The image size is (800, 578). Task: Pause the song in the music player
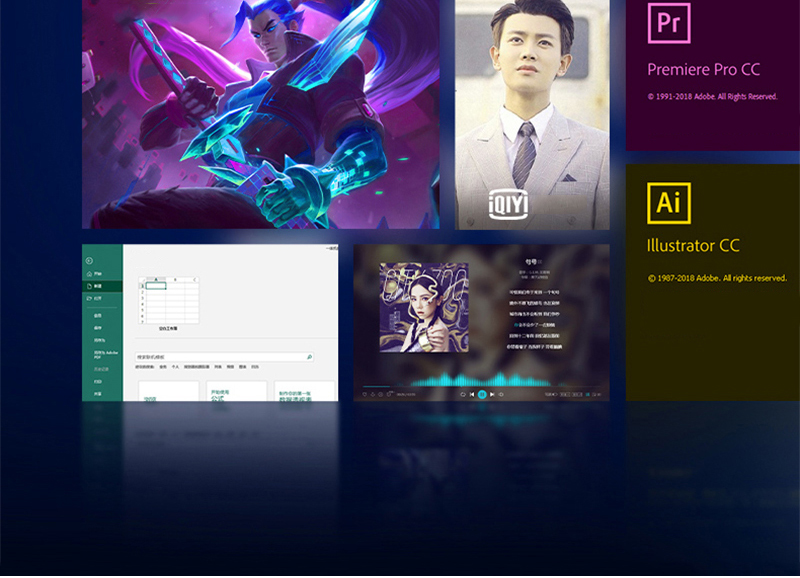pyautogui.click(x=482, y=394)
